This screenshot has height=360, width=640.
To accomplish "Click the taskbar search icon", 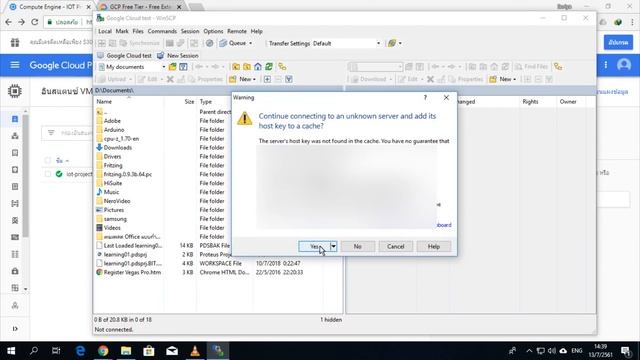I will (34, 351).
